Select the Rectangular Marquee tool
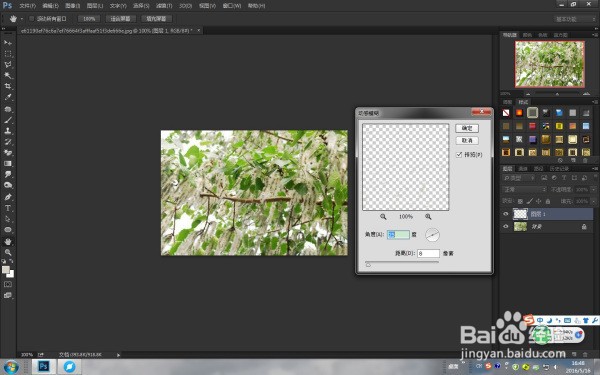The width and height of the screenshot is (600, 375). [x=8, y=54]
